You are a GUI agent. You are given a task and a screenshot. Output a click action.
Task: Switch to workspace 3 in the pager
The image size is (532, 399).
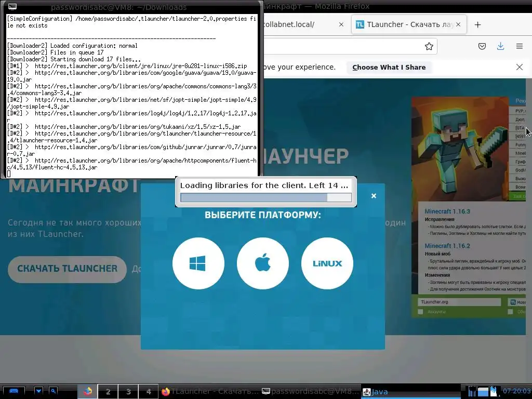click(x=128, y=392)
